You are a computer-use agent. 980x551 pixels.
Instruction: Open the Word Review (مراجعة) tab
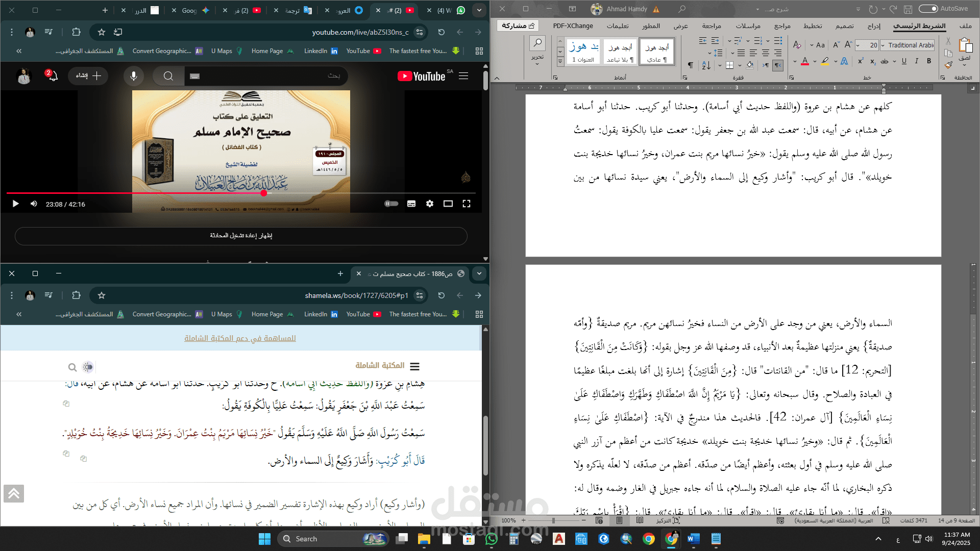(711, 26)
